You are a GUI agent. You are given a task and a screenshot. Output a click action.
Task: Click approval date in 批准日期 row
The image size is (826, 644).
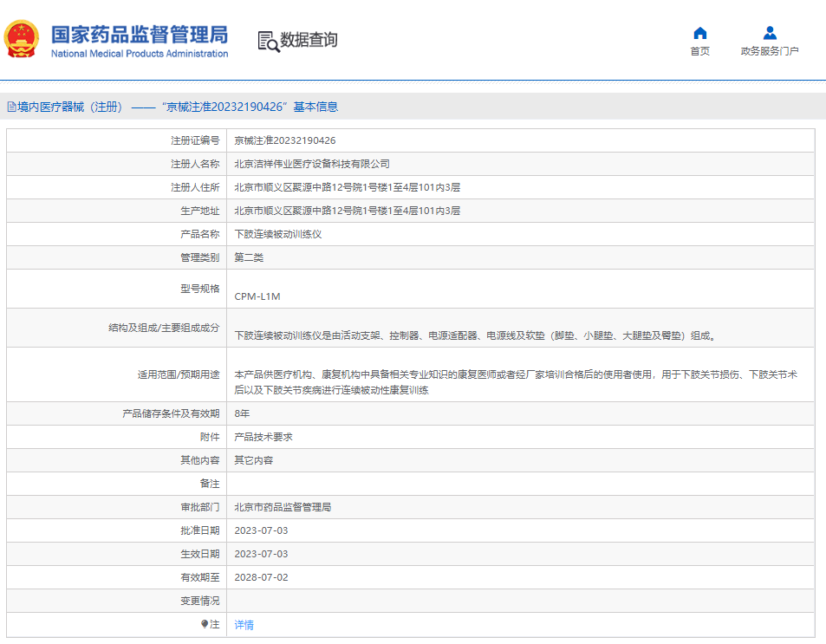coord(261,530)
